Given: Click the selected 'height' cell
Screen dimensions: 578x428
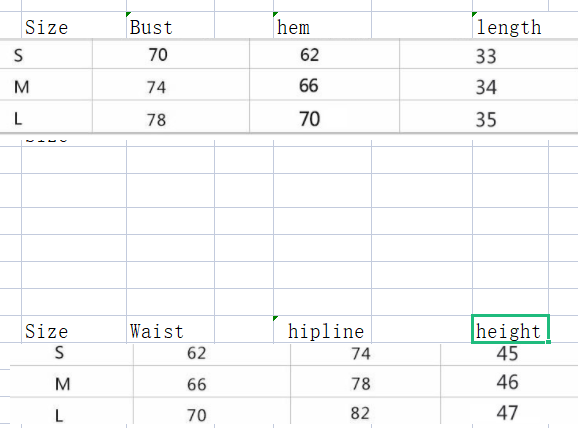Looking at the screenshot, I should click(510, 329).
